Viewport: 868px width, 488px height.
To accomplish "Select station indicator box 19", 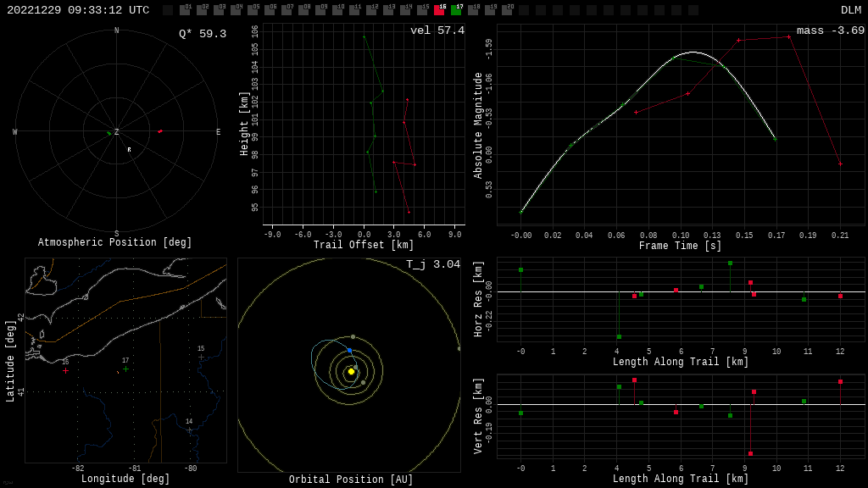I will click(x=490, y=9).
